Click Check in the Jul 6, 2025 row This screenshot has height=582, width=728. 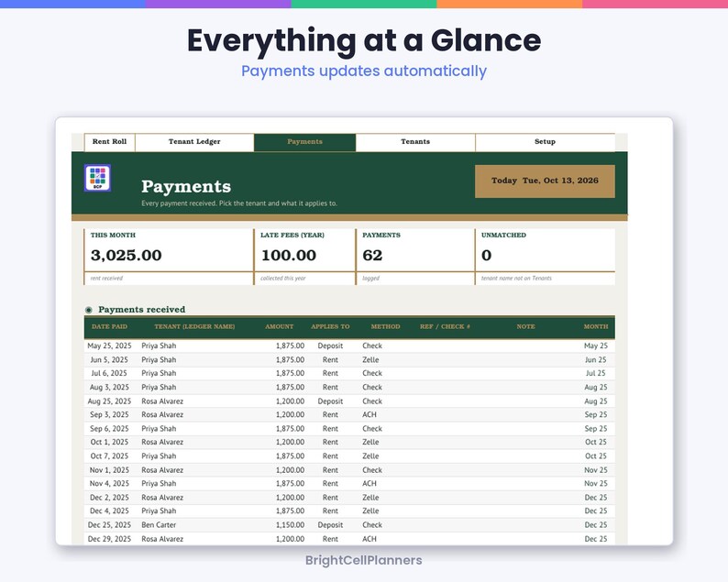click(x=372, y=373)
